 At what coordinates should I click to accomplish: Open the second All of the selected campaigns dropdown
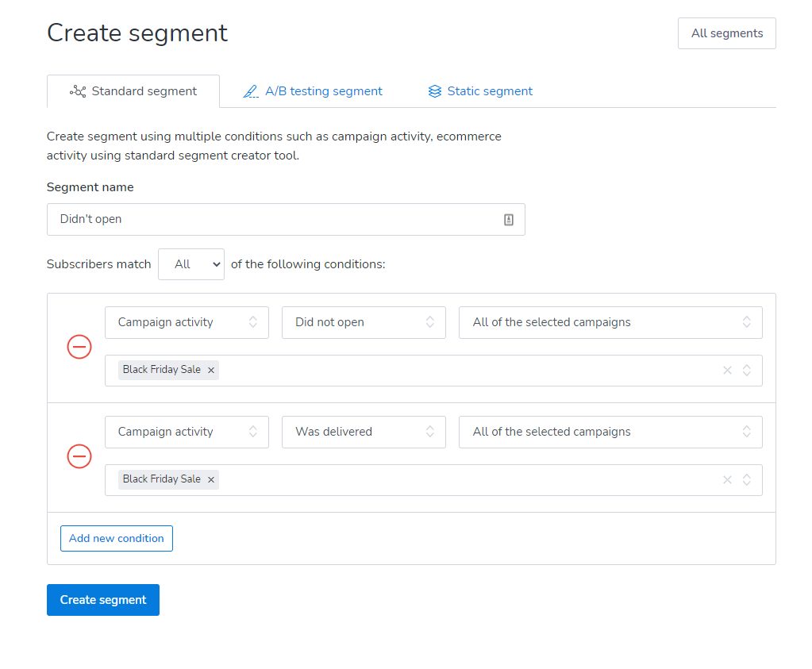click(x=610, y=432)
